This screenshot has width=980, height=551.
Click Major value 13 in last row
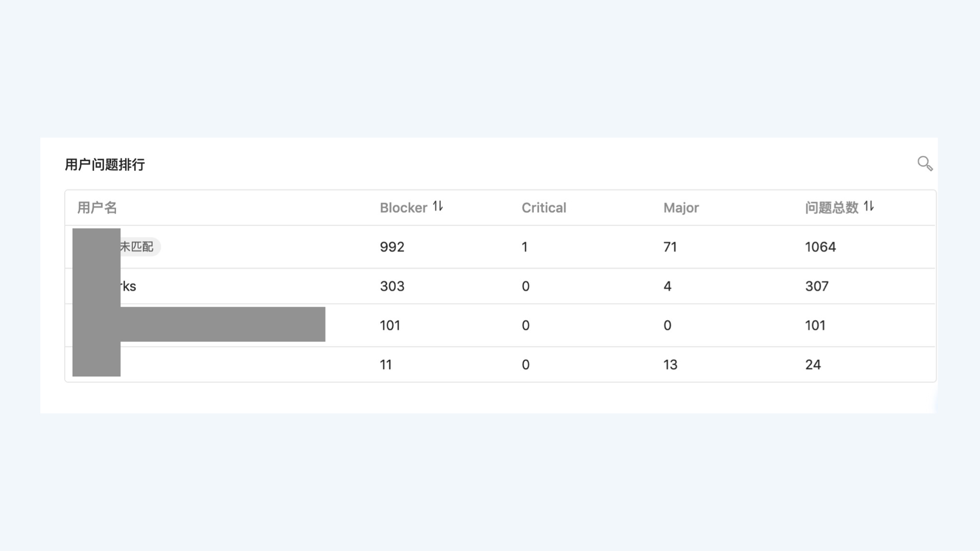[x=670, y=365]
